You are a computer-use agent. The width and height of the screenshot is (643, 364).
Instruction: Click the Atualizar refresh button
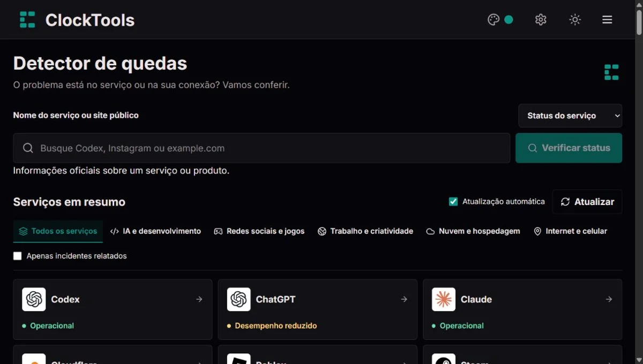point(587,202)
